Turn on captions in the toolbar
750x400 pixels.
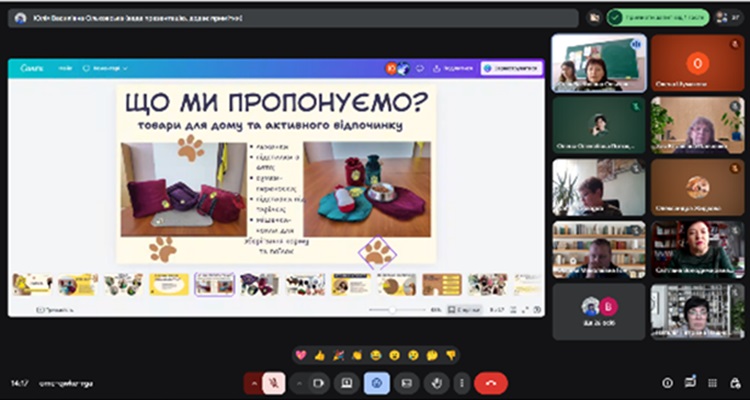click(406, 382)
